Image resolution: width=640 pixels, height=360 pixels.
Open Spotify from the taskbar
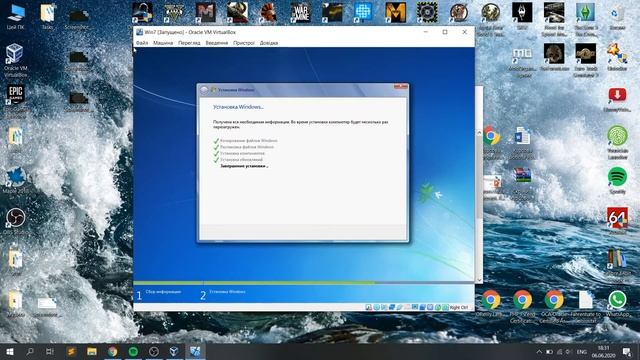tap(133, 351)
